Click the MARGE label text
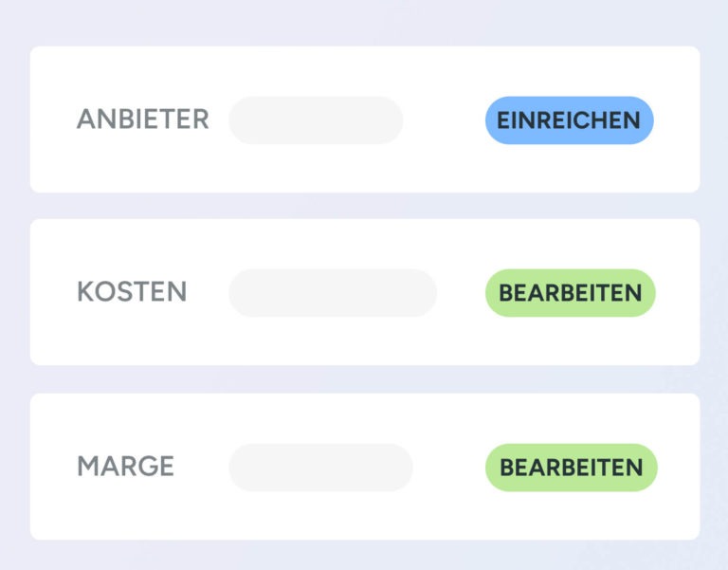 [x=125, y=467]
